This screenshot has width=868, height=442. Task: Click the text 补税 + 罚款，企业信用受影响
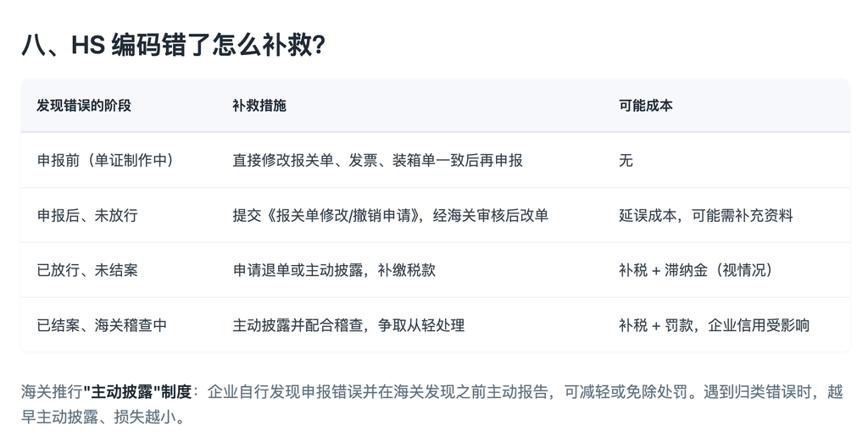coord(714,324)
